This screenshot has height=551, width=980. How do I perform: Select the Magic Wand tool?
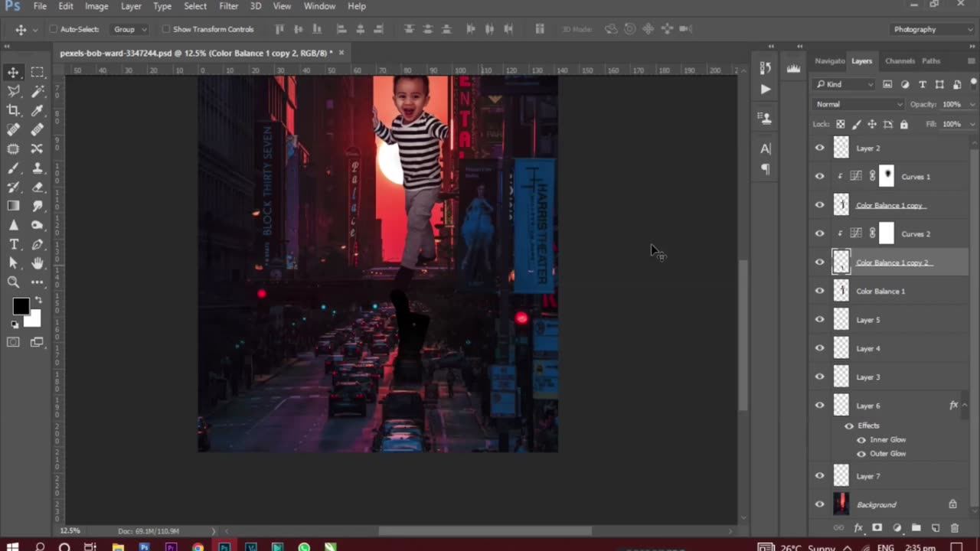pos(38,91)
